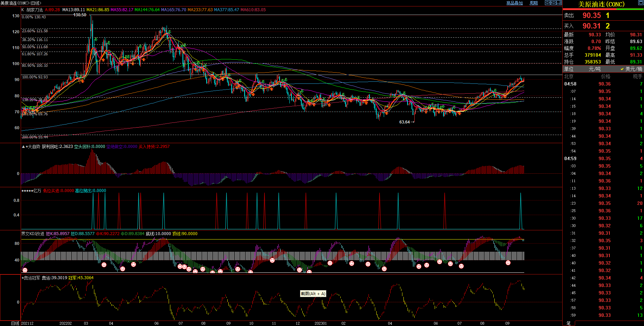Open the 商品叠加 overlay selector
644x326 pixels.
pyautogui.click(x=514, y=3)
